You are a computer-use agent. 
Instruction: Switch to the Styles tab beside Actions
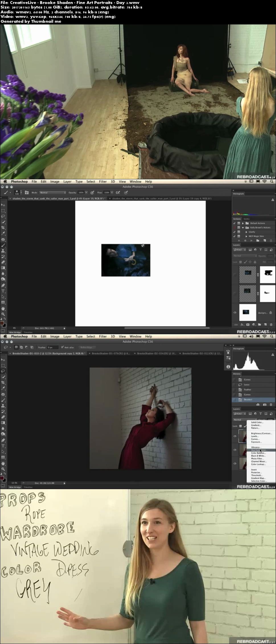246,219
